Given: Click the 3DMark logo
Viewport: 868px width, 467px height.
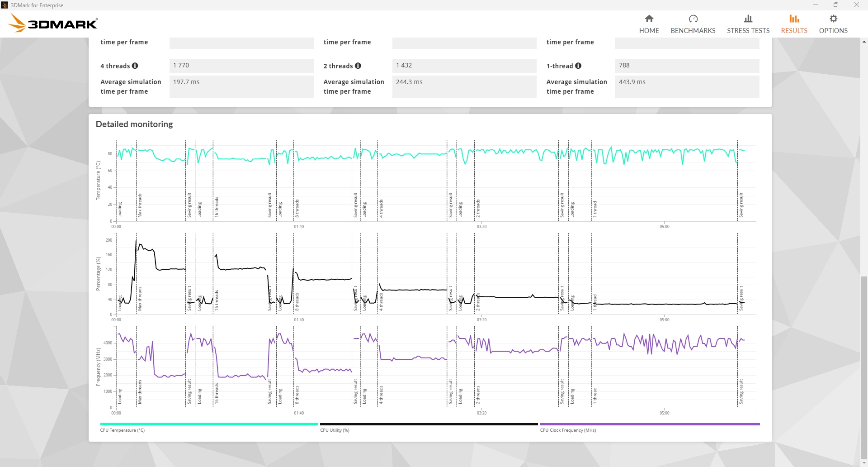Looking at the screenshot, I should click(x=53, y=23).
